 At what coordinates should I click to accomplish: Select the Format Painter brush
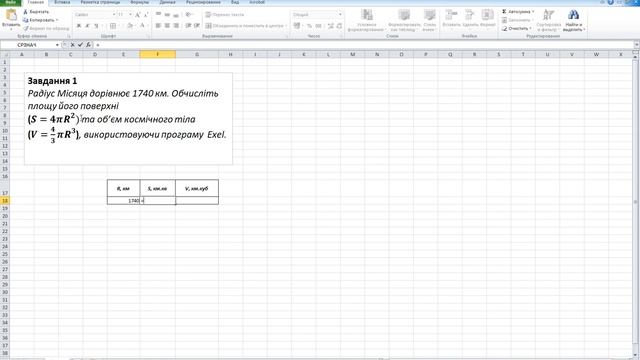46,29
